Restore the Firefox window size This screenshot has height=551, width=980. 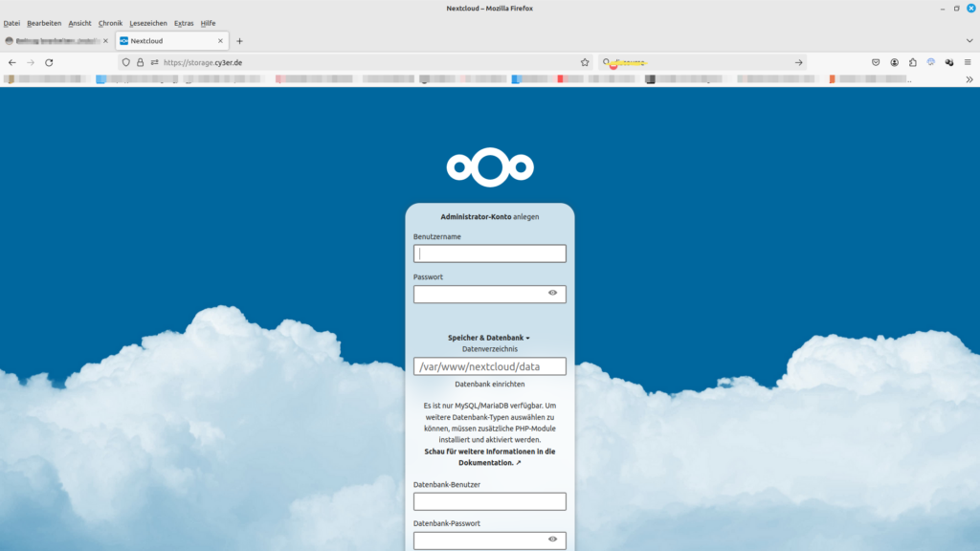[957, 9]
